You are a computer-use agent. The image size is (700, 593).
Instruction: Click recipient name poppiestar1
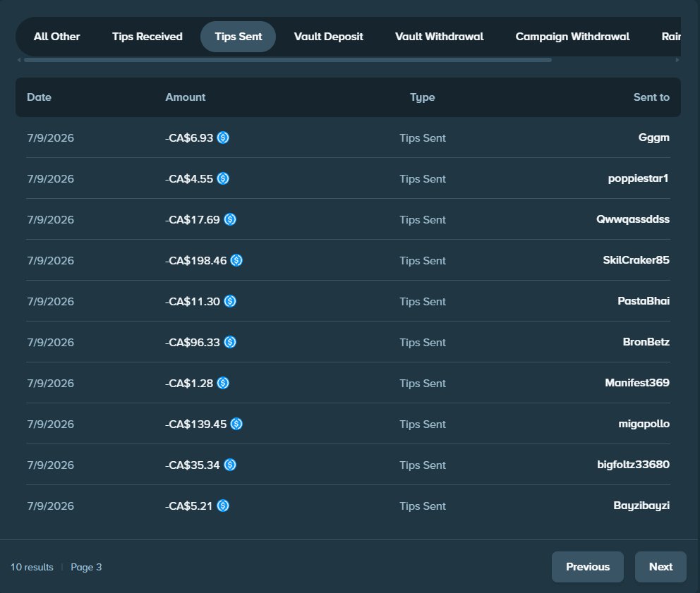pyautogui.click(x=639, y=178)
